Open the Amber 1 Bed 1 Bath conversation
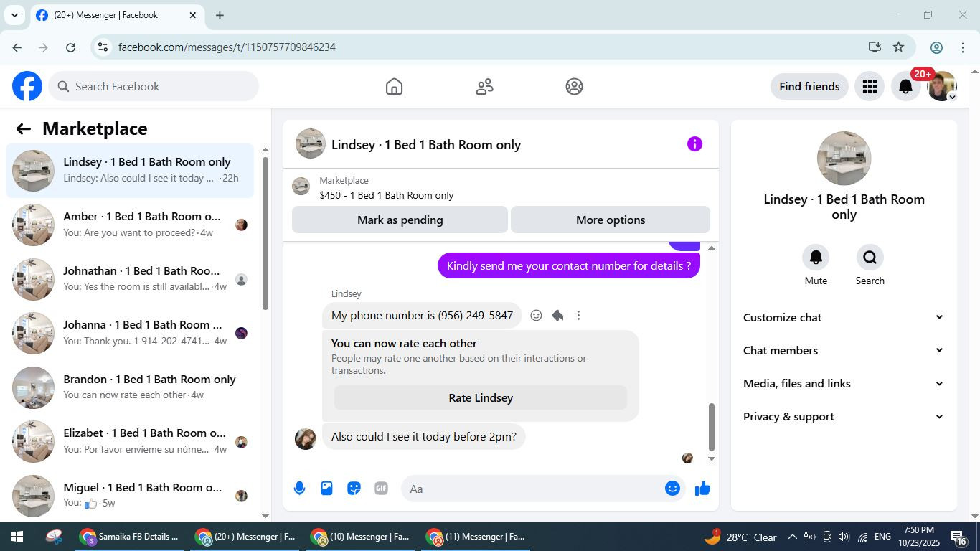This screenshot has height=551, width=980. pos(130,225)
